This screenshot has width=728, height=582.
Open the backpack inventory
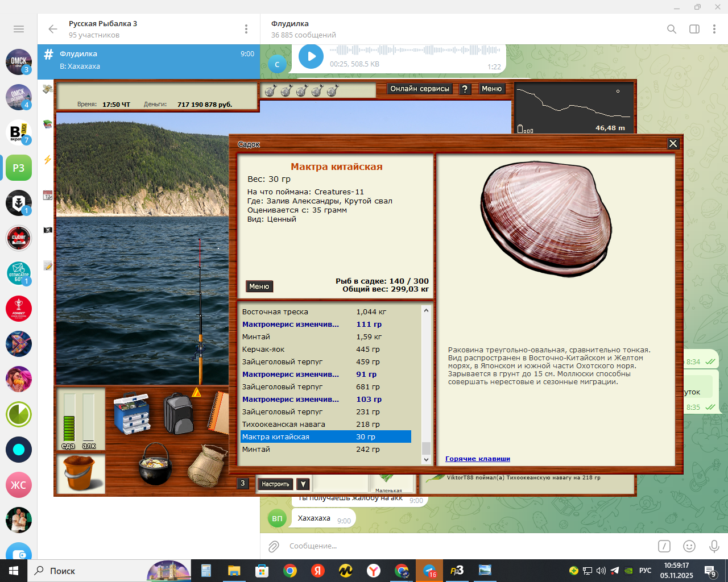[178, 413]
